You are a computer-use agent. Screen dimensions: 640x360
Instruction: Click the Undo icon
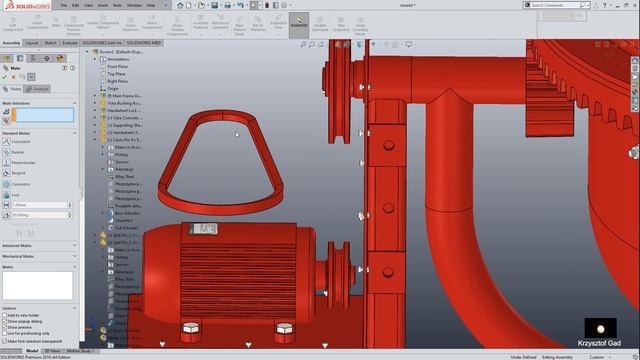[240, 5]
